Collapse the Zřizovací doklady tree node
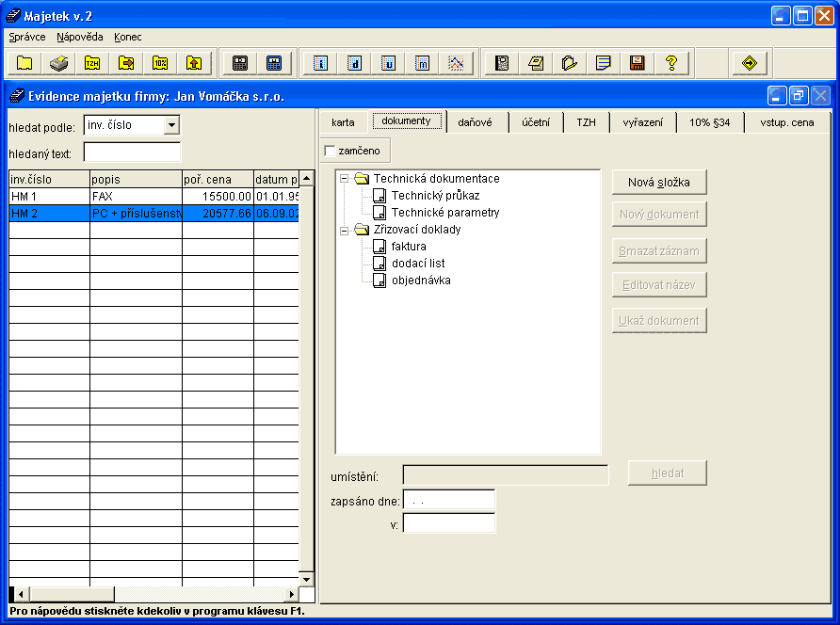The width and height of the screenshot is (840, 625). [x=345, y=231]
